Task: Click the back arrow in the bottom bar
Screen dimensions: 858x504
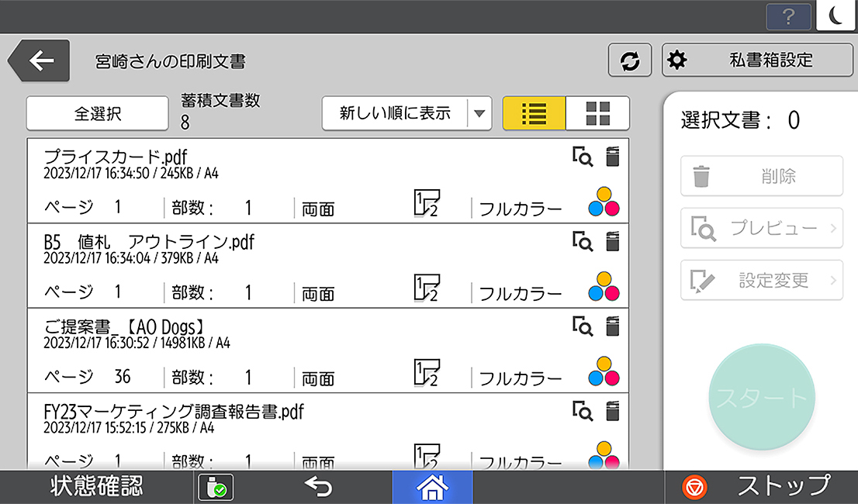Action: pyautogui.click(x=318, y=488)
